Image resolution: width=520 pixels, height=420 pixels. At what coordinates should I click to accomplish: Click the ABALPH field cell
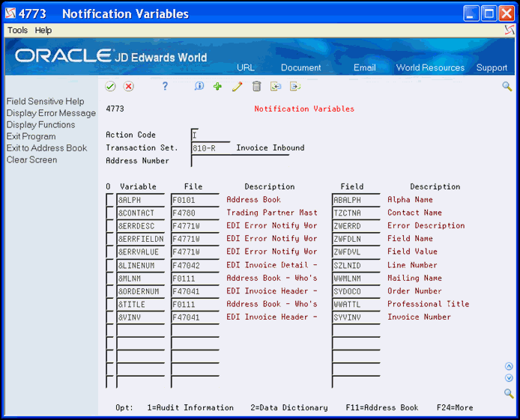click(x=356, y=200)
